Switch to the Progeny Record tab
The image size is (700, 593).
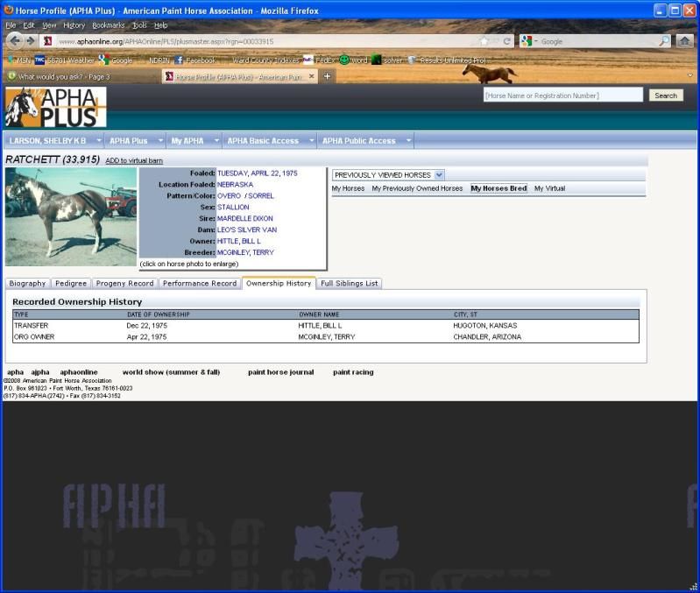[x=124, y=283]
